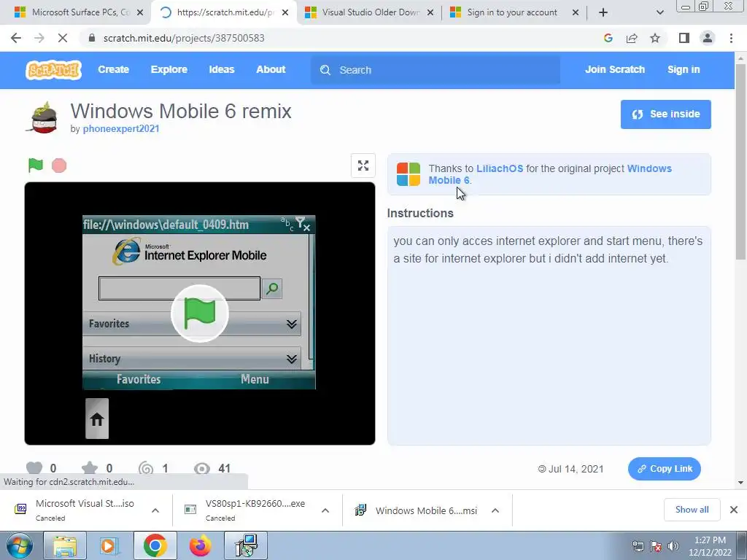The width and height of the screenshot is (747, 560).
Task: Click Menu softkey in IE Mobile
Action: point(255,379)
